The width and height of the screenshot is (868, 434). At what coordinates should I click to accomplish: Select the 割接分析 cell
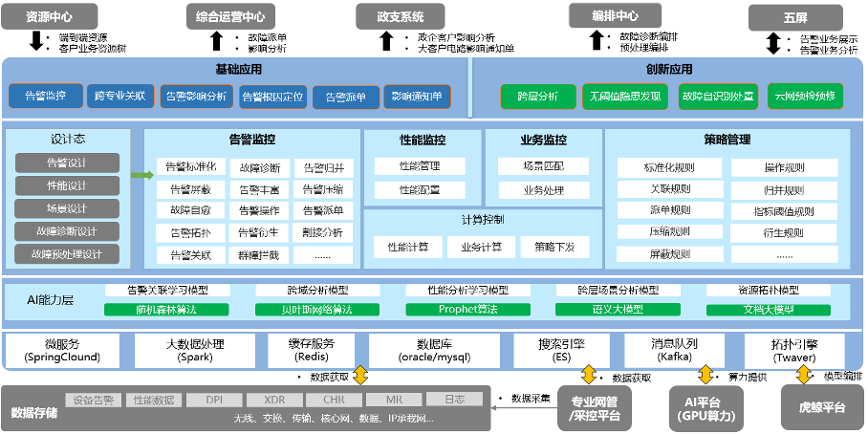323,232
